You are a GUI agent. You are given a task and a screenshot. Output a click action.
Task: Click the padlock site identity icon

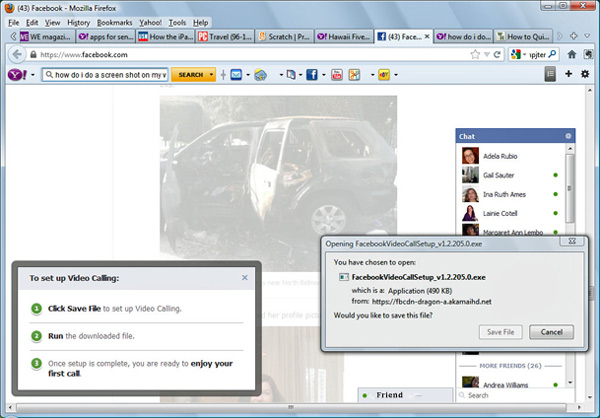point(33,55)
